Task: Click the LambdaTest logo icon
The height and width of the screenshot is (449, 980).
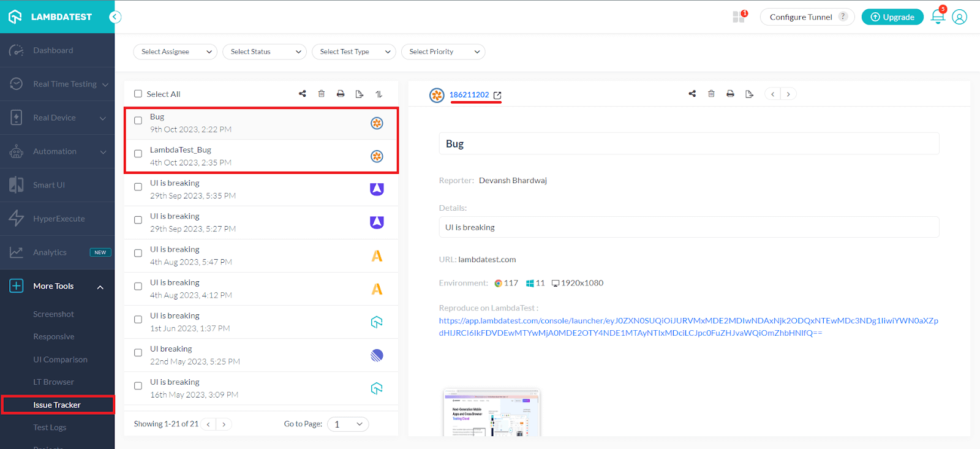Action: (15, 17)
